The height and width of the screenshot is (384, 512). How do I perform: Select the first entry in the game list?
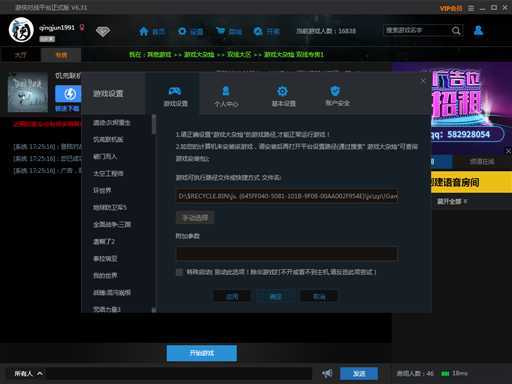click(112, 123)
